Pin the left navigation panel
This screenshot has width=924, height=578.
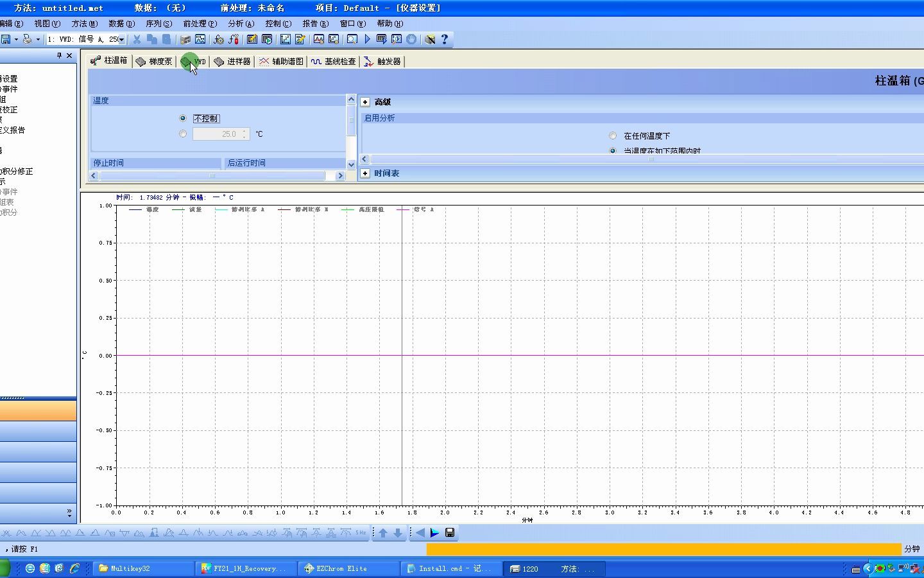click(59, 55)
